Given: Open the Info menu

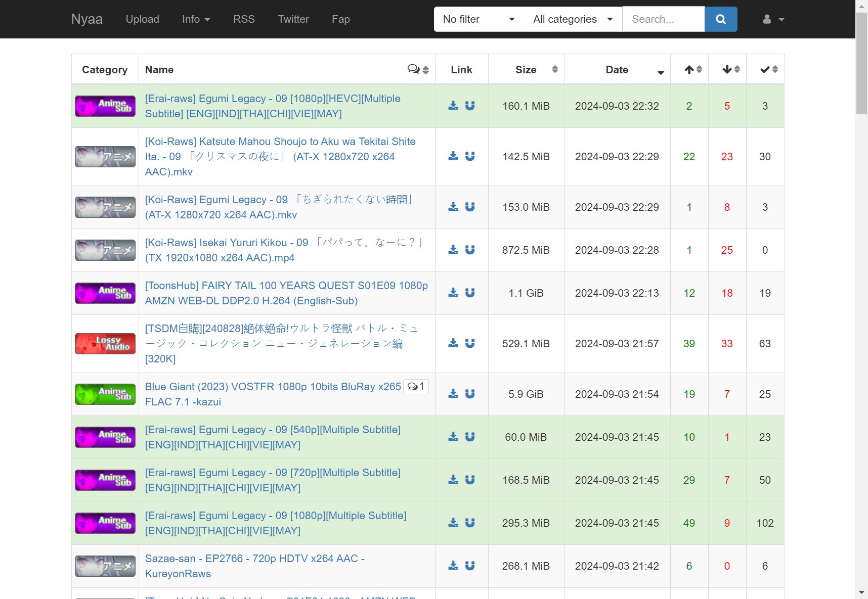Looking at the screenshot, I should click(196, 19).
